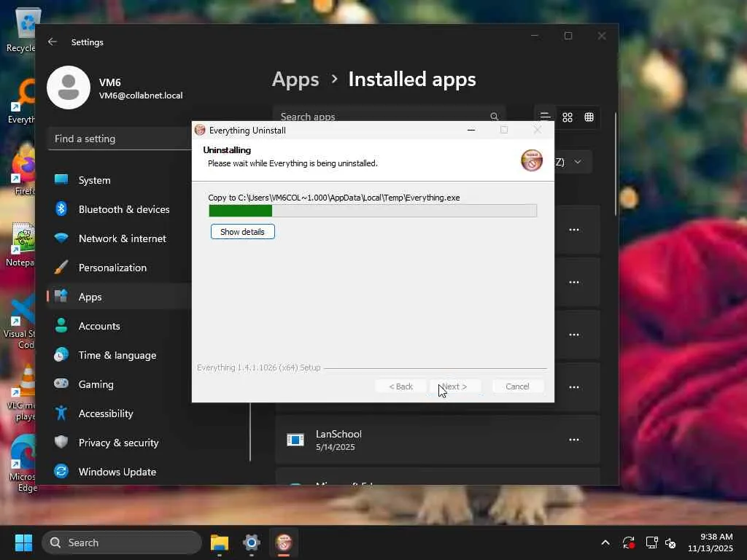Click the Next button in uninstaller

click(455, 386)
